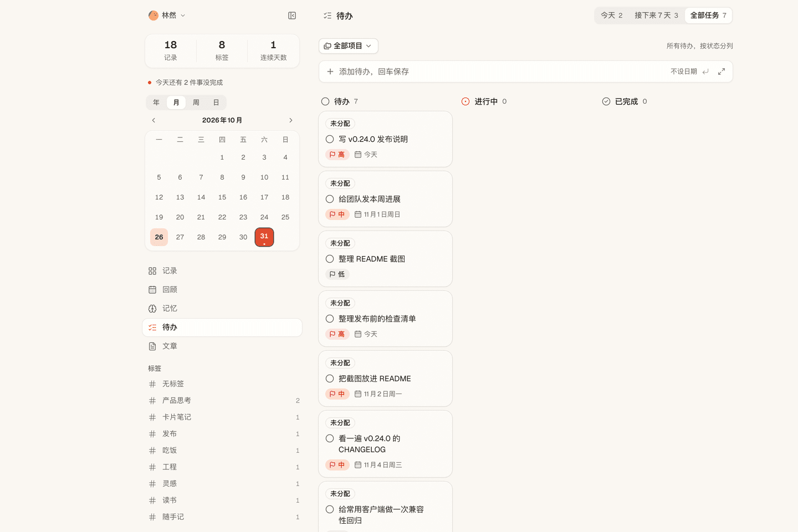This screenshot has height=532, width=798.
Task: Switch to the 今天 tab
Action: pyautogui.click(x=612, y=16)
